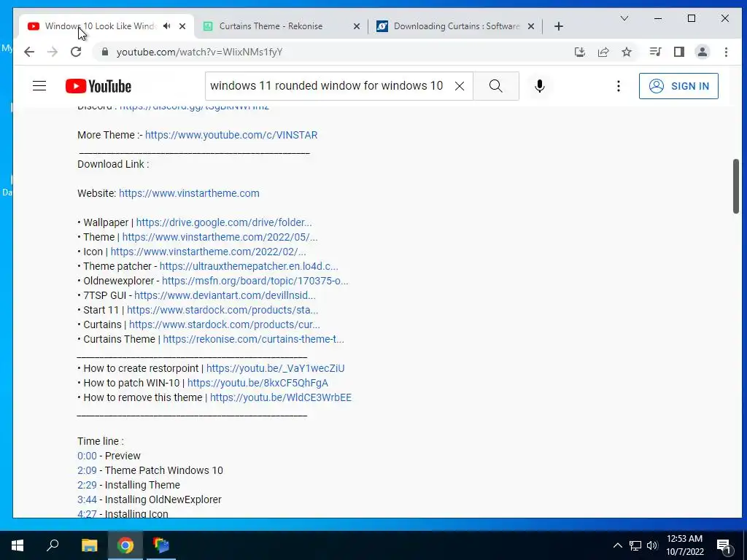Run the YouTube search magnifier button

click(x=496, y=86)
